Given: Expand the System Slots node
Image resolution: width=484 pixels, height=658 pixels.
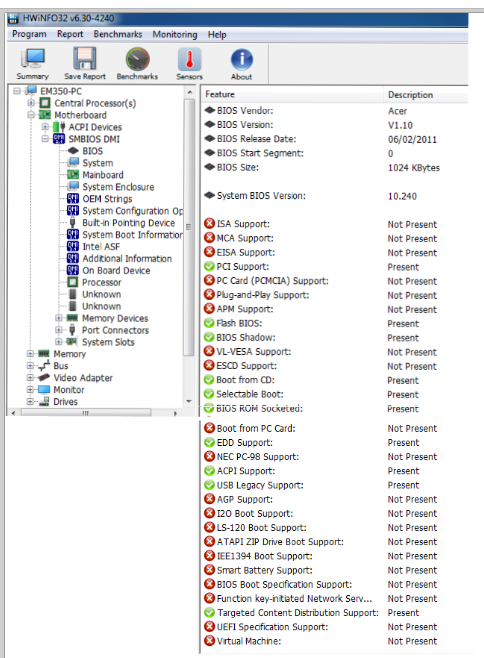Looking at the screenshot, I should coord(59,342).
